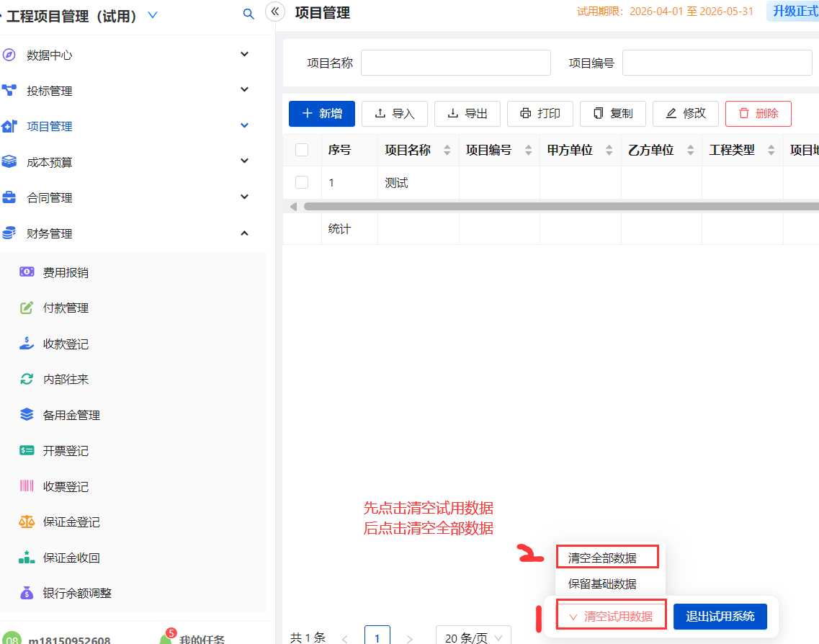The image size is (819, 644).
Task: Click the 导出 button
Action: [467, 113]
